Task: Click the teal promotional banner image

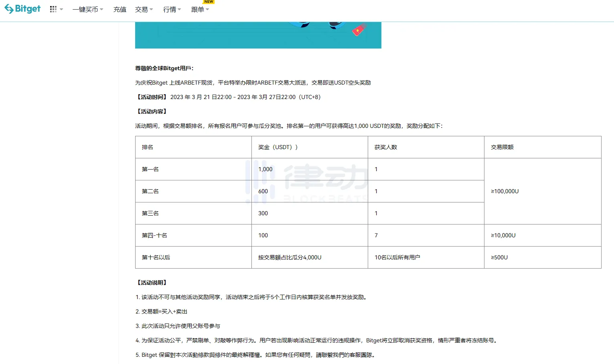Action: 258,35
